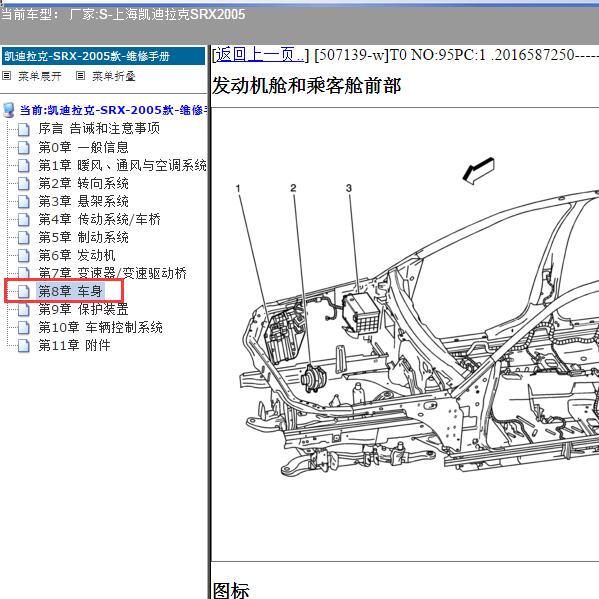Click the computer icon beside 当前:凯迪拉克

click(8, 110)
